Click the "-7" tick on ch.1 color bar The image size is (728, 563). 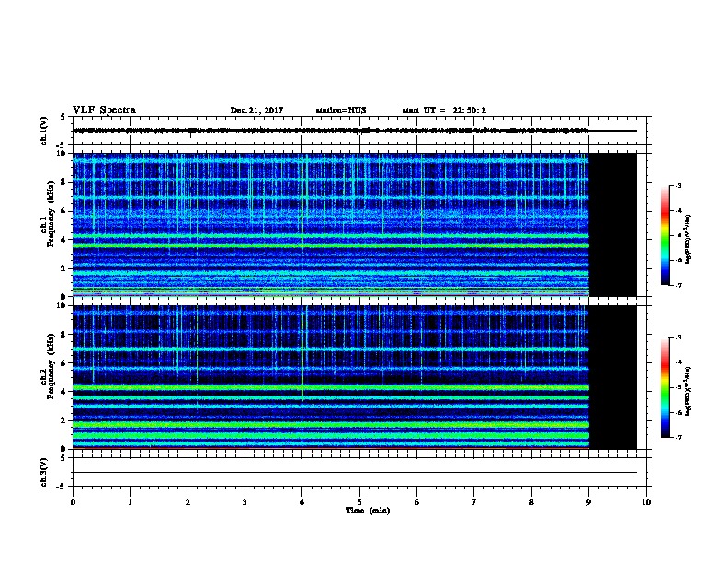[677, 285]
